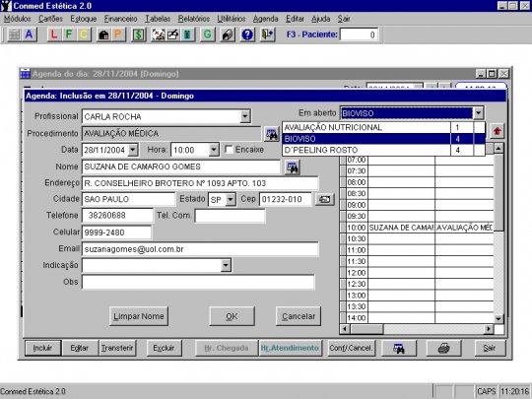The height and width of the screenshot is (399, 532).
Task: Search patient with binoculars icon beside Nome
Action: click(293, 167)
